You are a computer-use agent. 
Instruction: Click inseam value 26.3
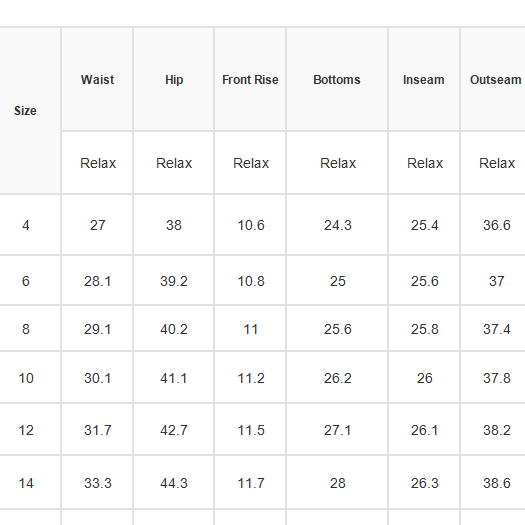[424, 483]
